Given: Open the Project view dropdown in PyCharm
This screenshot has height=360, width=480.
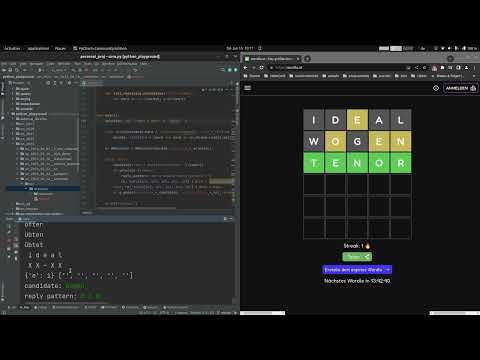Looking at the screenshot, I should tap(20, 83).
